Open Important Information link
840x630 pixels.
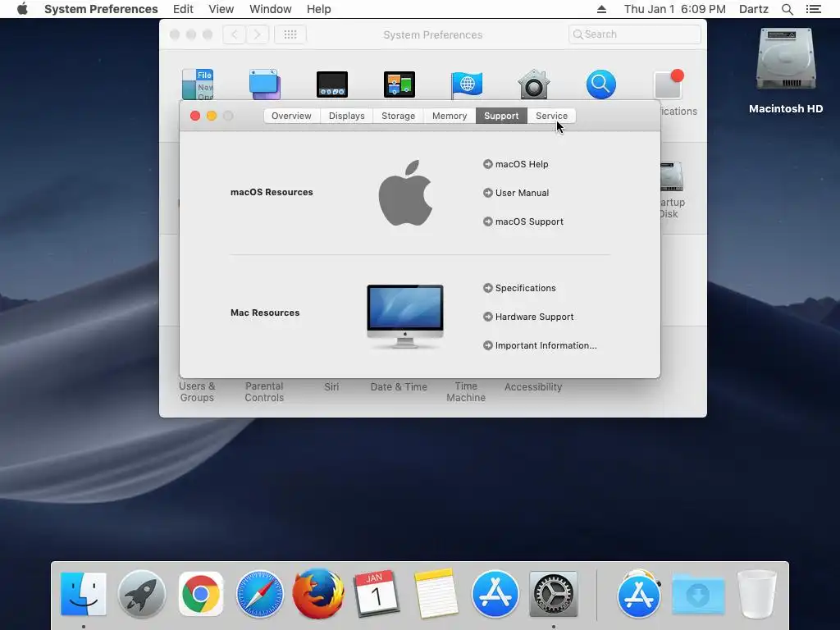[x=546, y=345]
